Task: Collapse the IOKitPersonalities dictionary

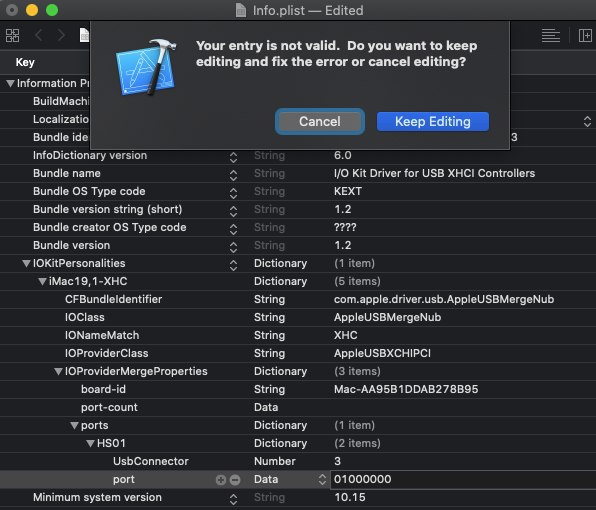Action: [26, 263]
